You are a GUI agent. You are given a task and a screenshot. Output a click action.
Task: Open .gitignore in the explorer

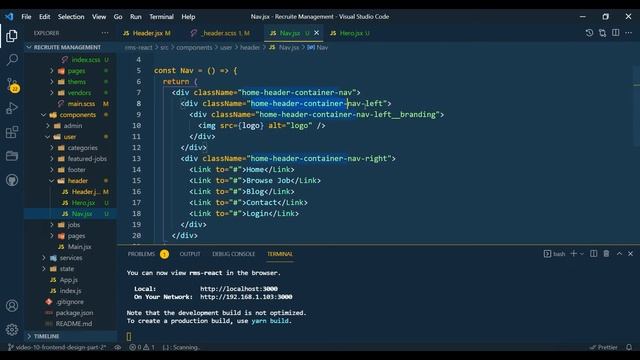(x=70, y=302)
